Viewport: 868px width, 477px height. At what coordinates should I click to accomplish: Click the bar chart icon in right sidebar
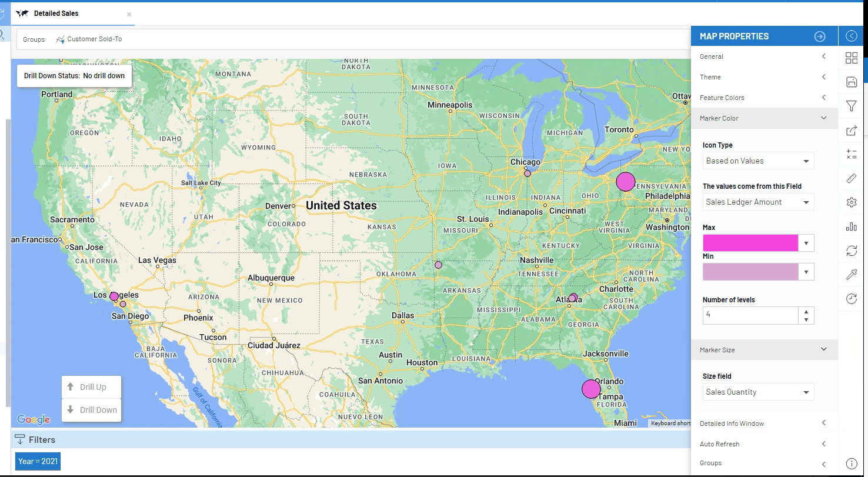click(851, 226)
